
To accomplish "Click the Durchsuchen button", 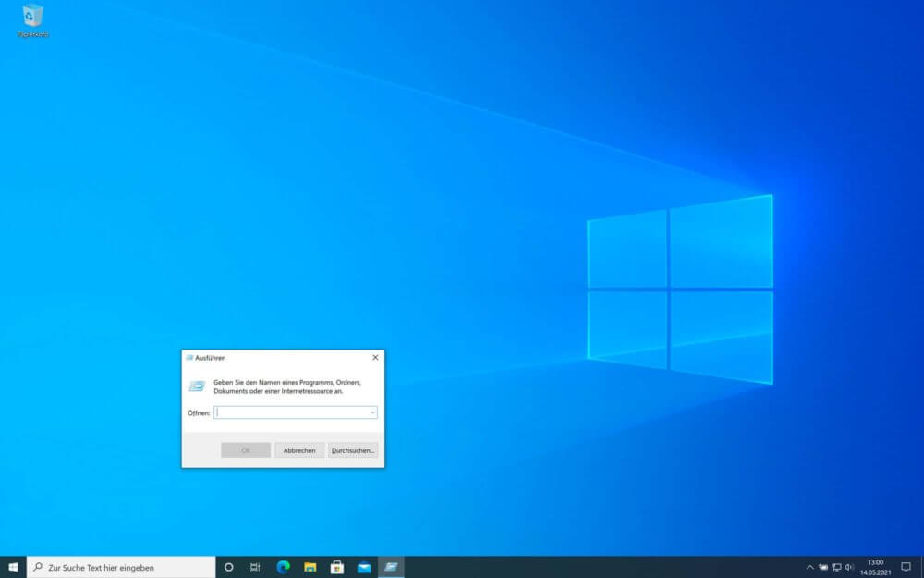I will pos(352,450).
